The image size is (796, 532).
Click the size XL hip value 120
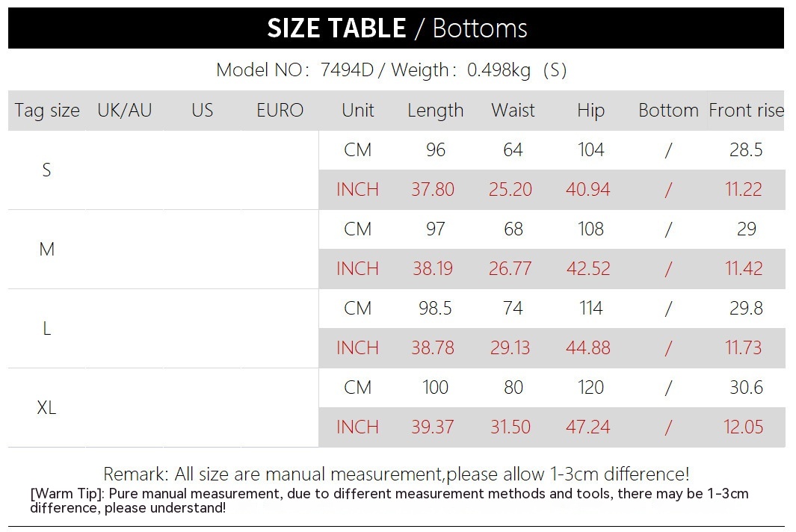click(590, 388)
